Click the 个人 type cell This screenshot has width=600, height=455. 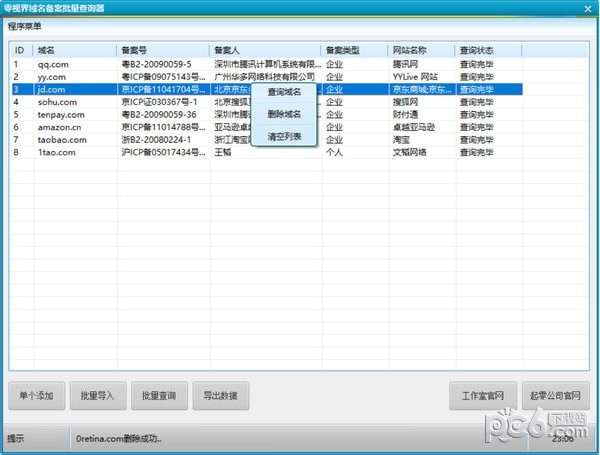click(x=334, y=152)
